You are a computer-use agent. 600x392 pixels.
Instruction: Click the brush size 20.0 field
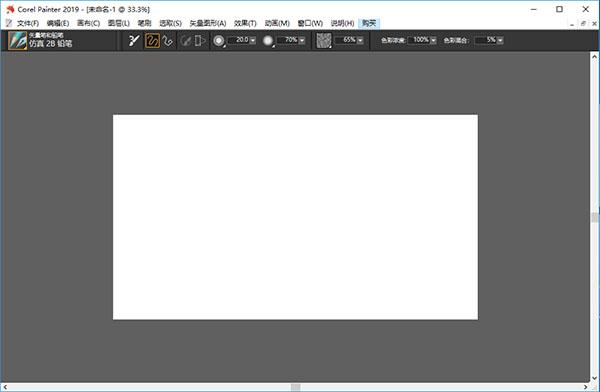click(x=239, y=40)
